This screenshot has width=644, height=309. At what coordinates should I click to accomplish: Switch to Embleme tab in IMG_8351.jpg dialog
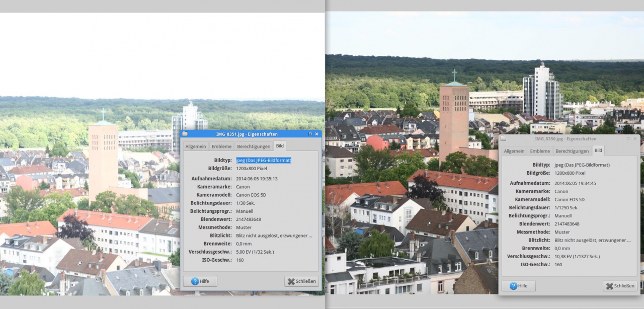tap(221, 146)
